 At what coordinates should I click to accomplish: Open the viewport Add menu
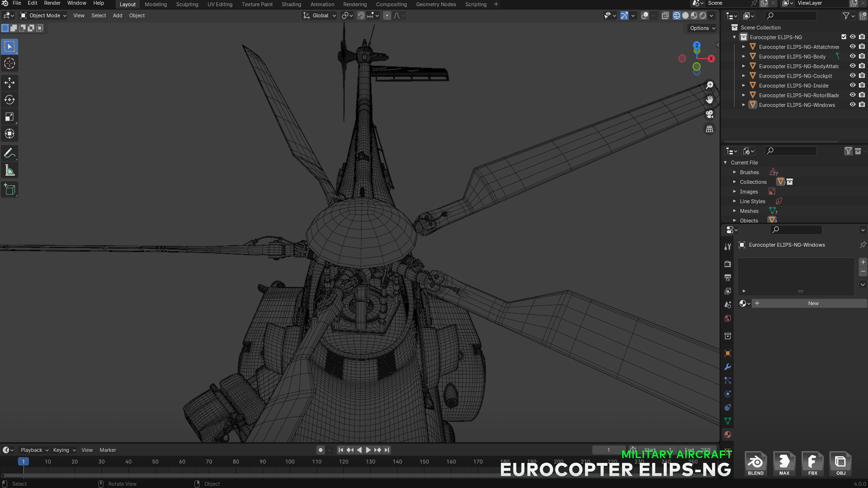point(117,16)
